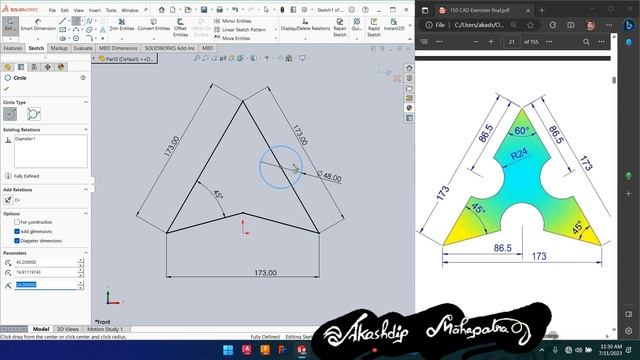Open the FeatureManager design tree tab
This screenshot has height=360, width=640.
(x=8, y=67)
